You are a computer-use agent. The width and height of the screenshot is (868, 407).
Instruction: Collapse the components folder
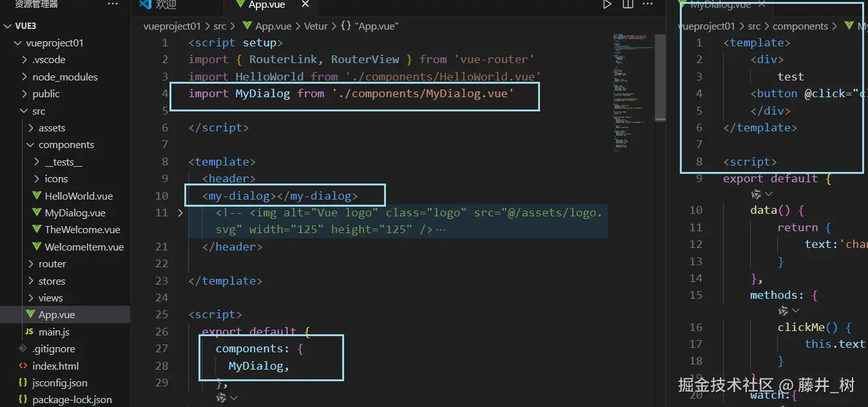pos(30,145)
